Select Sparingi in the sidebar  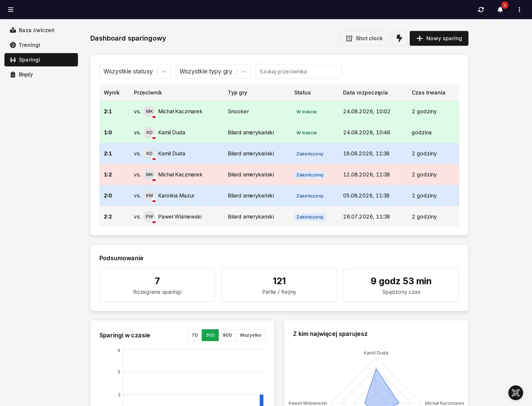click(x=41, y=60)
